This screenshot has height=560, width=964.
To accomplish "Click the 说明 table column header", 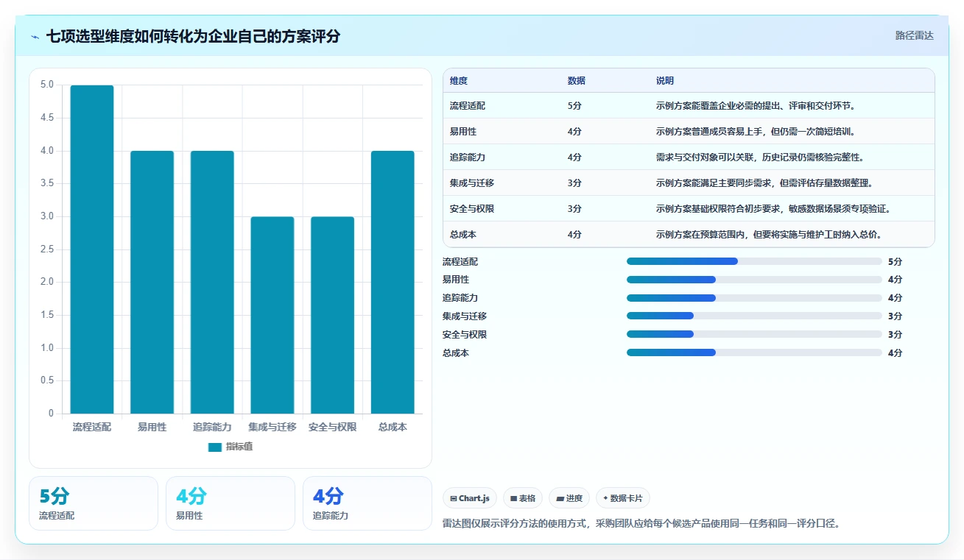I will click(x=665, y=81).
